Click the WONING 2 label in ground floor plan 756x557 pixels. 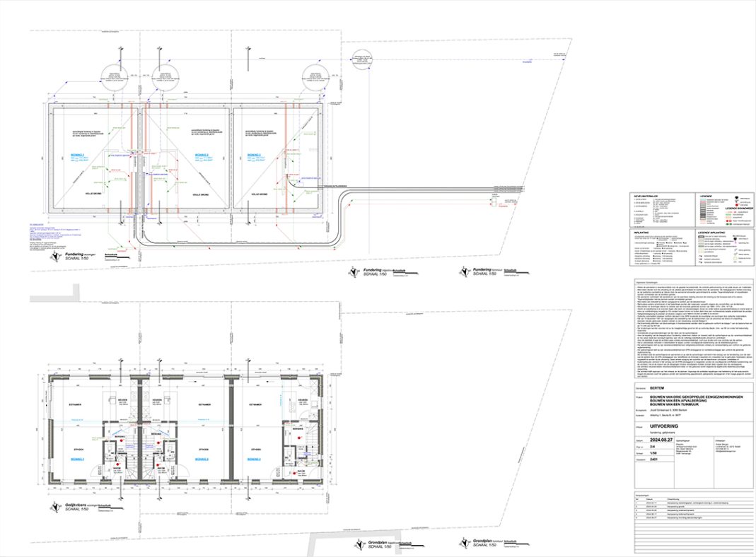(x=202, y=459)
